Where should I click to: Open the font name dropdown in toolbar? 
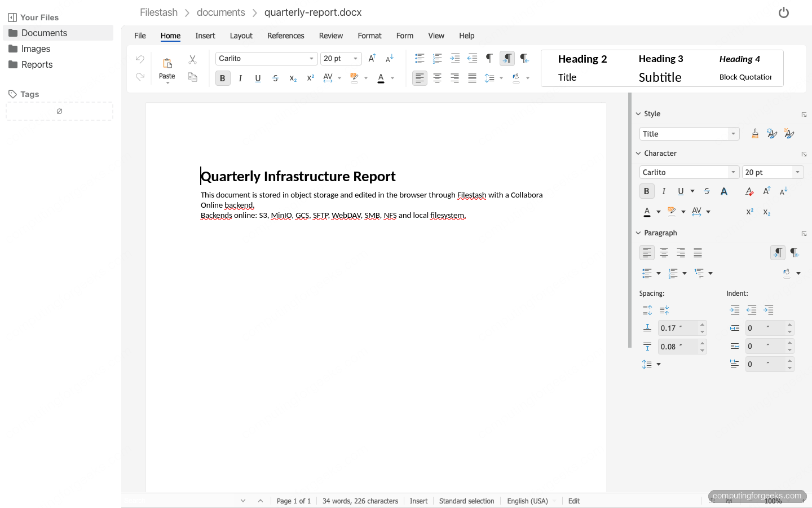pyautogui.click(x=311, y=59)
